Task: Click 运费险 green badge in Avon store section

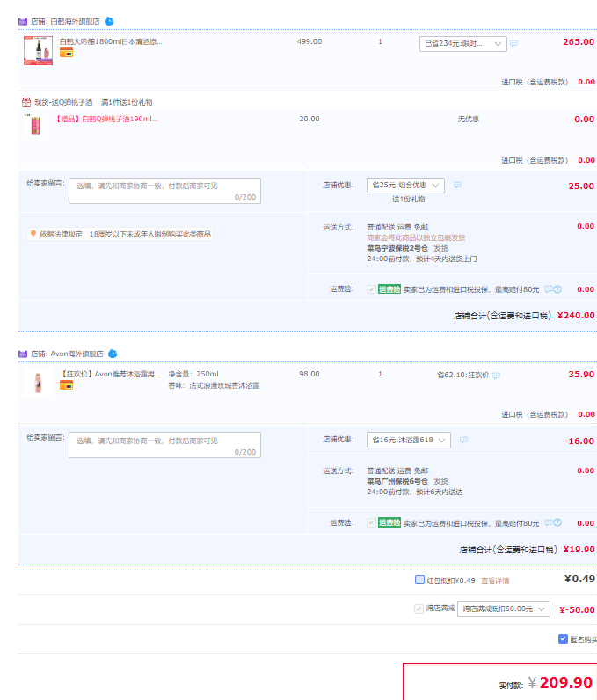Action: [x=390, y=522]
